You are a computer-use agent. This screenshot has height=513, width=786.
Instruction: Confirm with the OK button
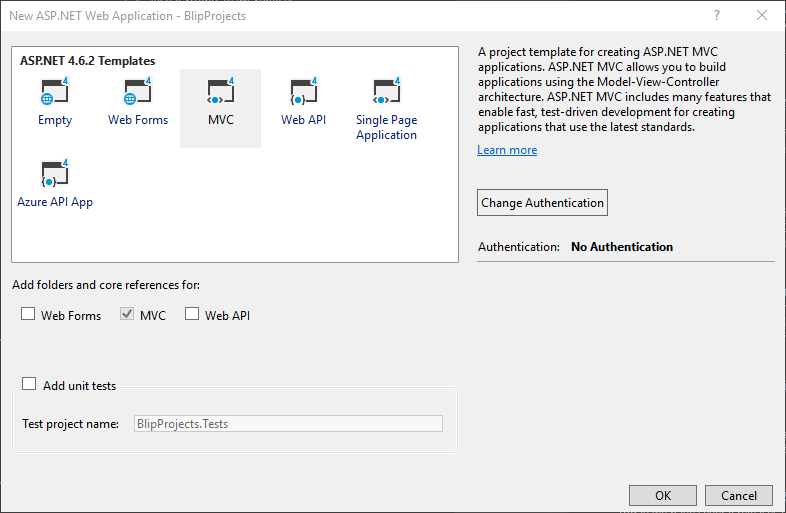pyautogui.click(x=663, y=495)
